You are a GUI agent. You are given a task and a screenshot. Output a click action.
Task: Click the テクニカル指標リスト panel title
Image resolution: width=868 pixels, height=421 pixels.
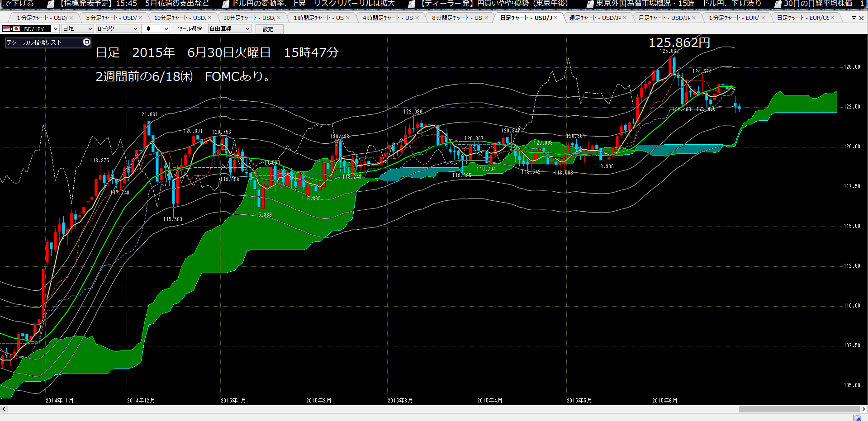[34, 42]
